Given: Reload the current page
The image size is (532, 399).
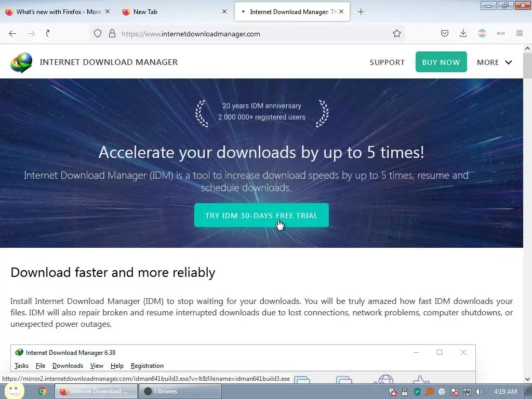Looking at the screenshot, I should [48, 33].
